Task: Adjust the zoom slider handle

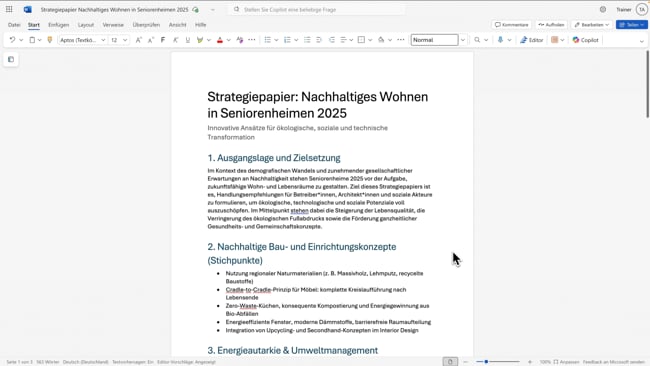Action: (x=486, y=362)
